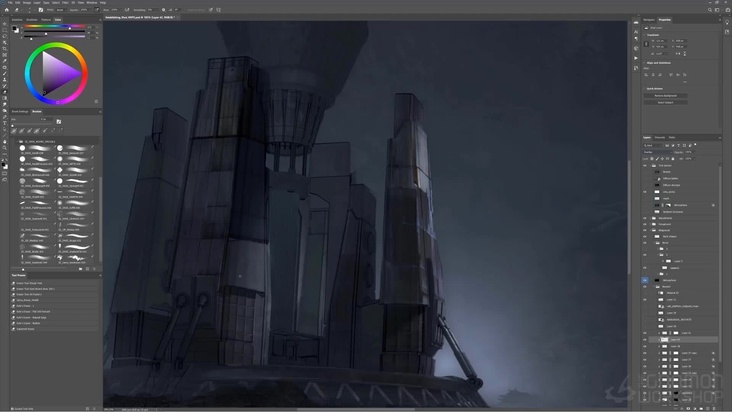
Task: Select the Eraser tool in the toolbar
Action: pos(5,92)
